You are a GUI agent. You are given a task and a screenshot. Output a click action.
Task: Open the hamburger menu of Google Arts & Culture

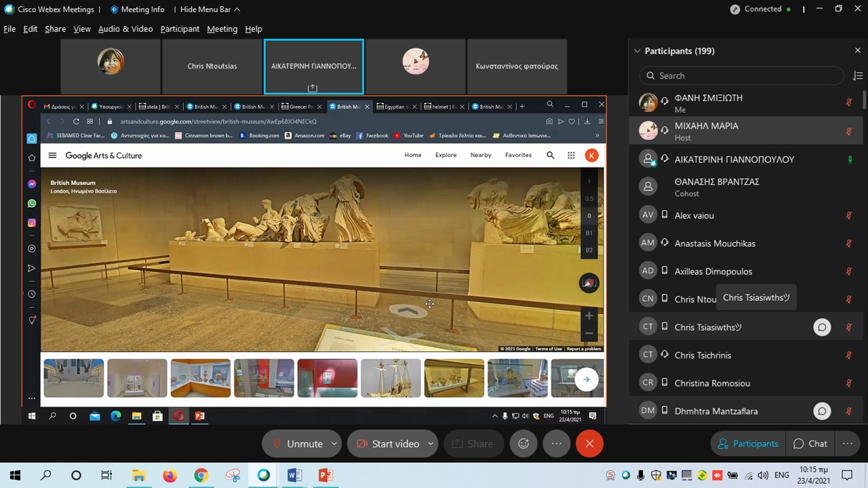click(x=52, y=155)
